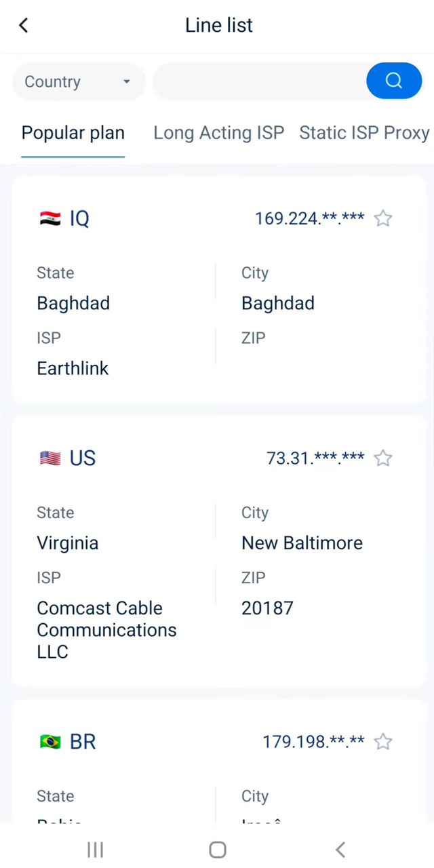Favorite the IQ line with the star
This screenshot has width=434, height=868.
click(383, 218)
